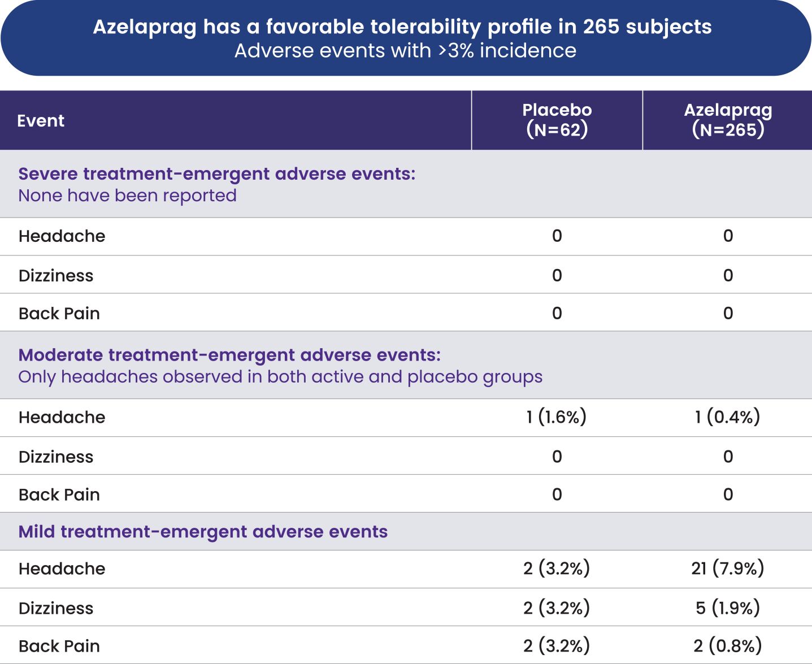
Task: Select the "Mild treatment-emergent adverse events" heading
Action: [x=203, y=532]
